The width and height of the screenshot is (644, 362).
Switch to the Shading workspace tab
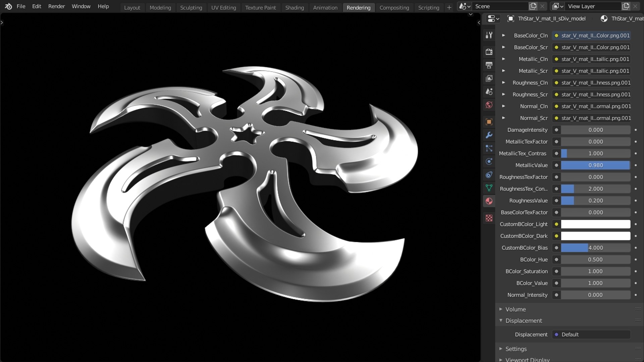pyautogui.click(x=294, y=7)
